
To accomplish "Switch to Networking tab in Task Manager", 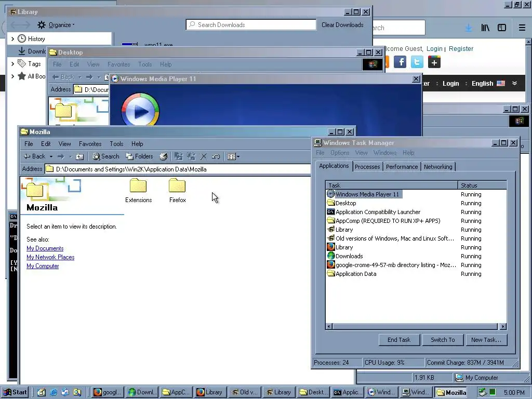I will (x=438, y=167).
